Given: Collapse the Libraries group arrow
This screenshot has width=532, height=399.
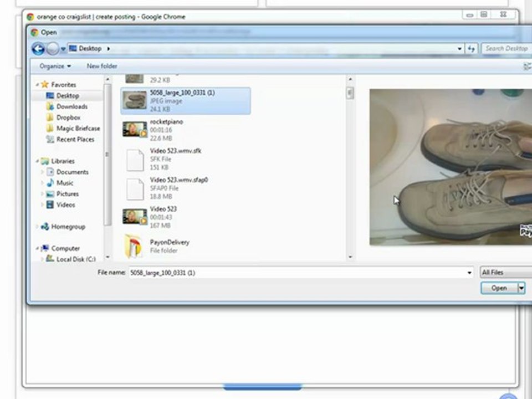Looking at the screenshot, I should click(37, 161).
